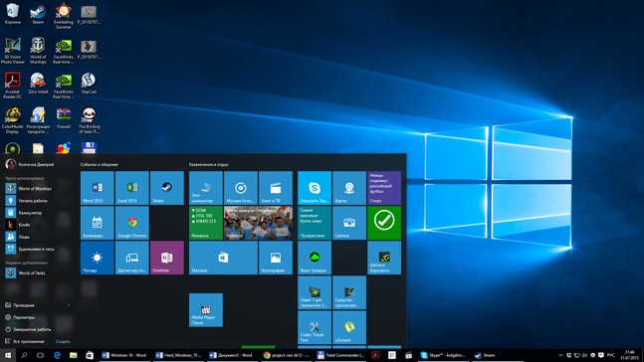Image resolution: width=644 pixels, height=362 pixels.
Task: Open Task View from the taskbar
Action: [40, 355]
